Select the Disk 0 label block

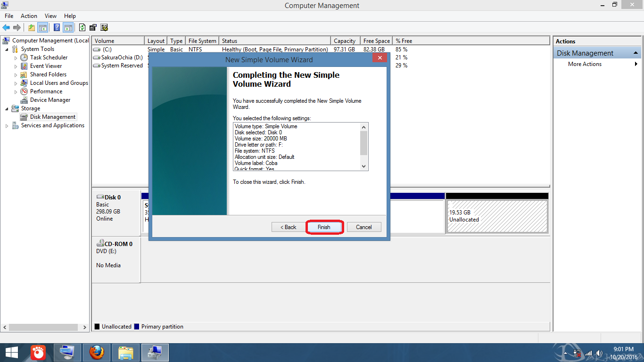click(116, 213)
